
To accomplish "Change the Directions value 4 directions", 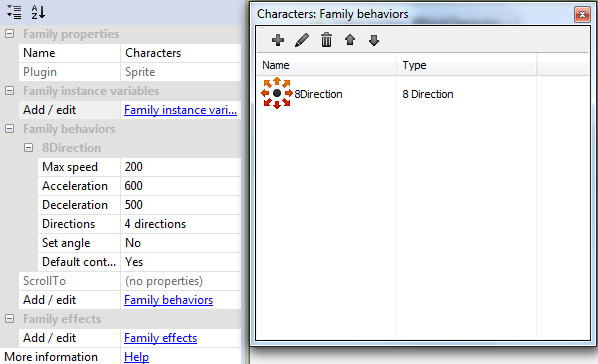I will point(181,224).
